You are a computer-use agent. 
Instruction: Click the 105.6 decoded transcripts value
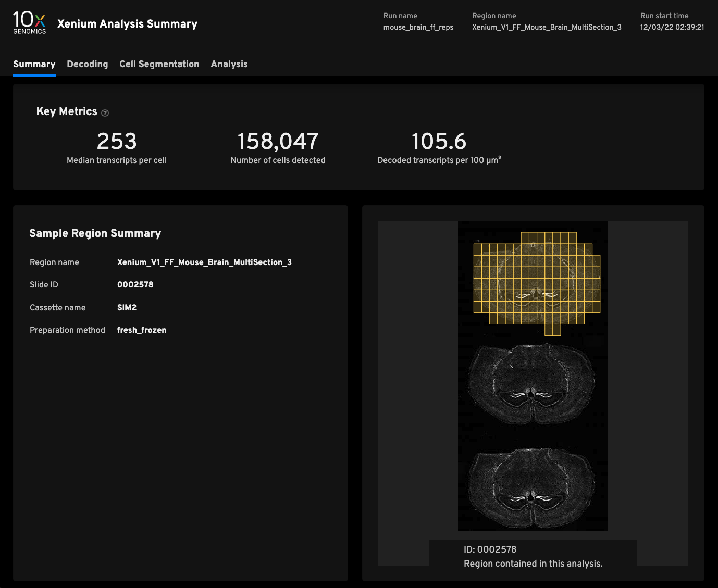439,141
